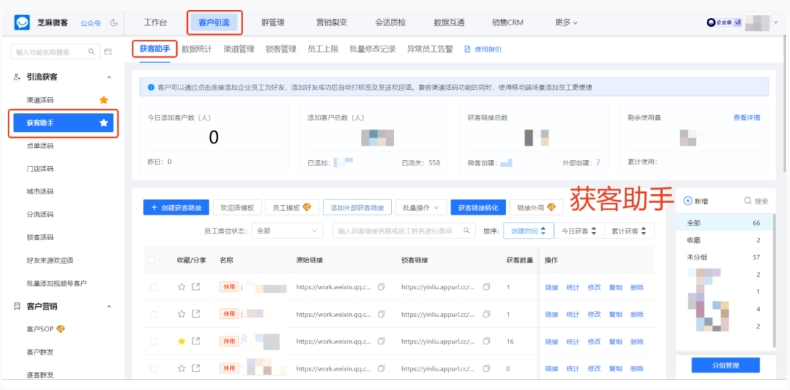Viewport: 790px width, 390px height.
Task: Click the 新增 plus icon in the group panel
Action: pos(688,201)
